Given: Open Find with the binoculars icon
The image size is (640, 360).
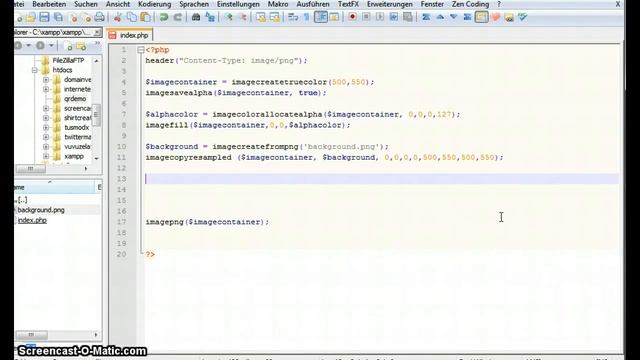Looking at the screenshot, I should 196,17.
